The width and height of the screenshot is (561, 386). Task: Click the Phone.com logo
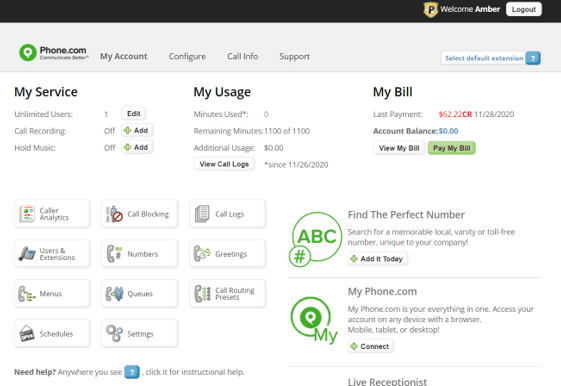click(53, 53)
